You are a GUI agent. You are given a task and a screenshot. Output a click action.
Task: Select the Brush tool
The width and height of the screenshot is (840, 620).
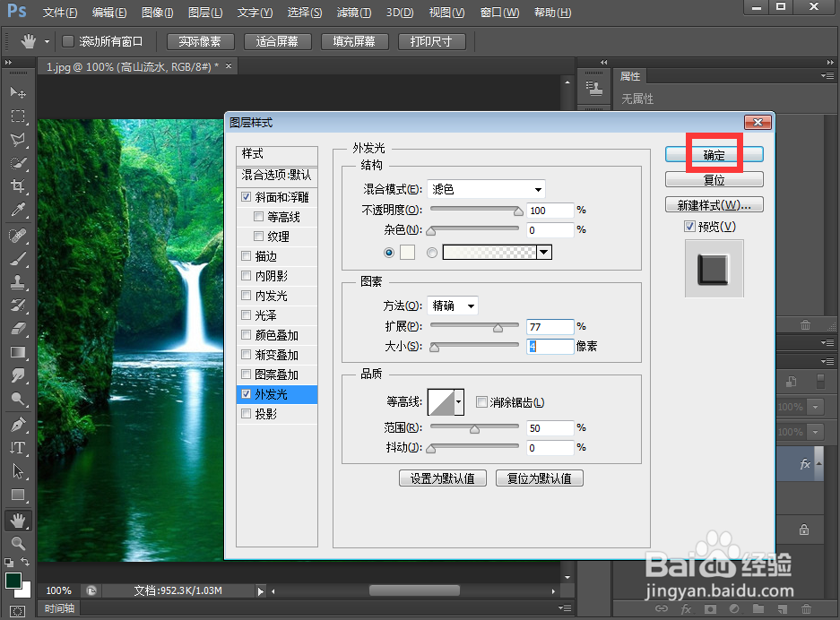pos(18,260)
